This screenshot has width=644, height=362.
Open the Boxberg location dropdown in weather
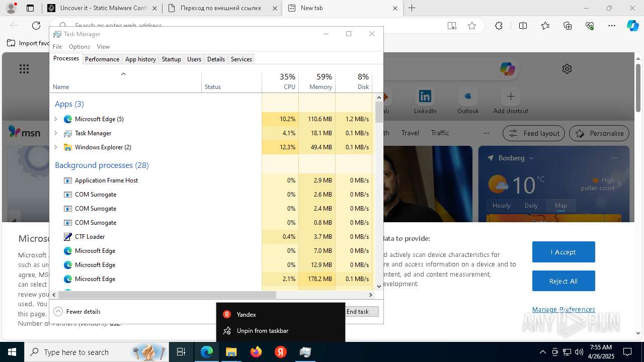(531, 158)
